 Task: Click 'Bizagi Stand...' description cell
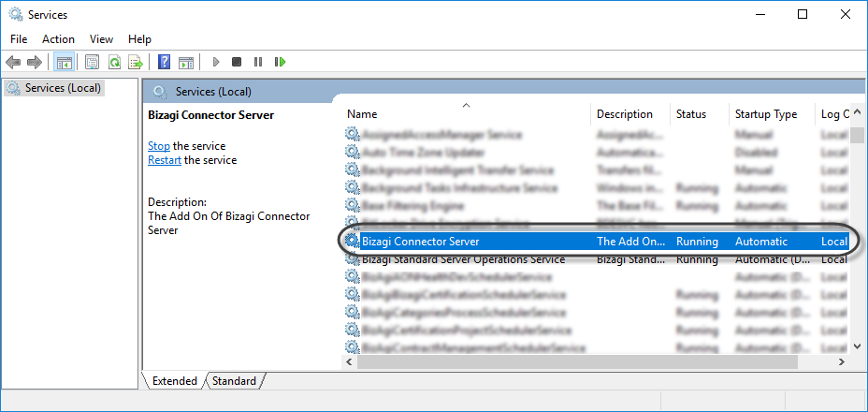pyautogui.click(x=631, y=259)
